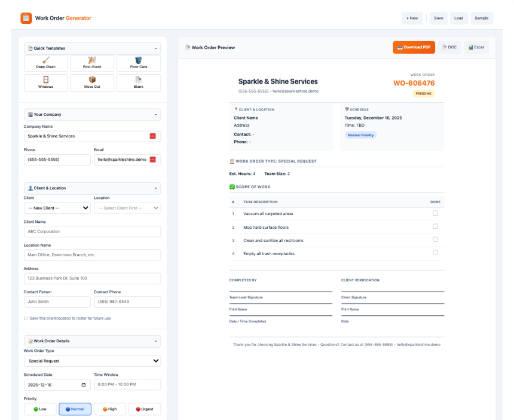
Task: Select the Move Out box template icon
Action: pos(92,79)
